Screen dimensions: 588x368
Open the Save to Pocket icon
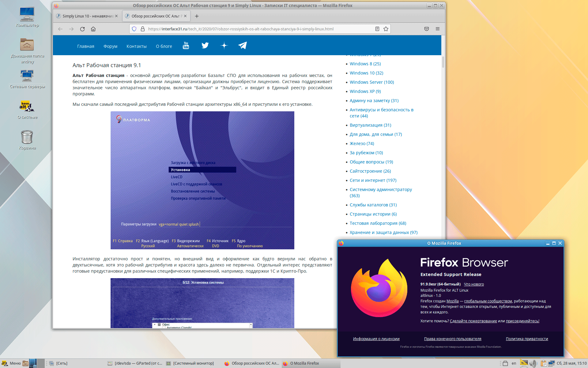click(x=426, y=29)
